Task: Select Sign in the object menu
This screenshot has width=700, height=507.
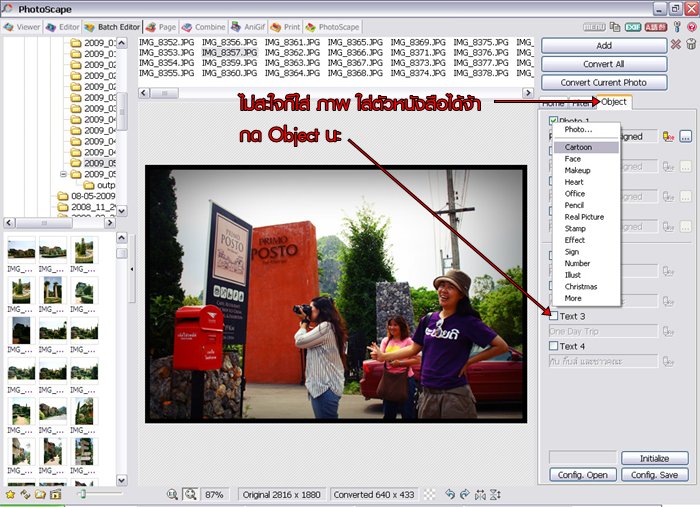Action: (586, 252)
